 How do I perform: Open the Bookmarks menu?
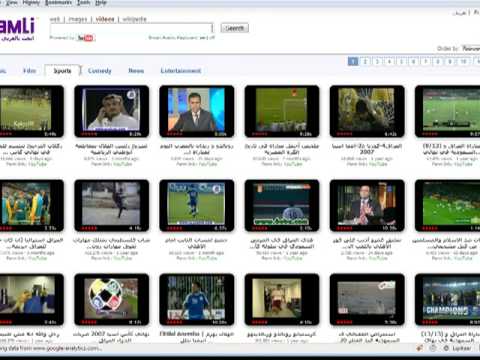(58, 3)
